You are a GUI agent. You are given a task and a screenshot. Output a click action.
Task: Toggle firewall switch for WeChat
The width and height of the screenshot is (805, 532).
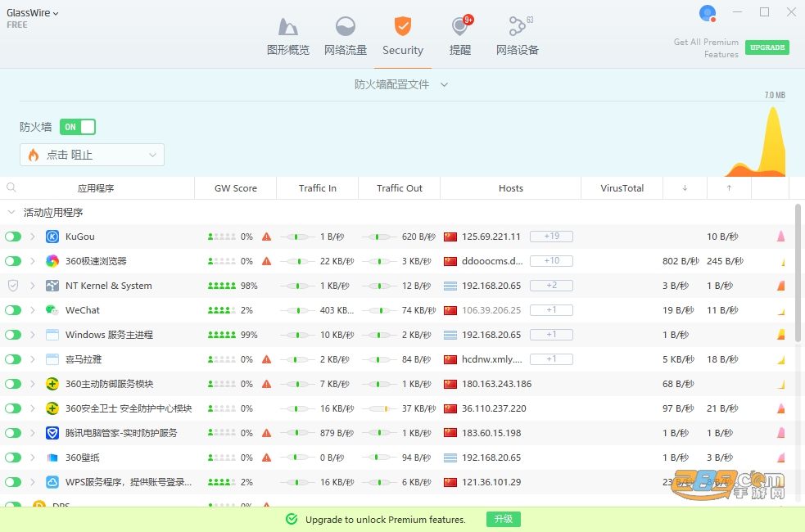click(x=13, y=310)
